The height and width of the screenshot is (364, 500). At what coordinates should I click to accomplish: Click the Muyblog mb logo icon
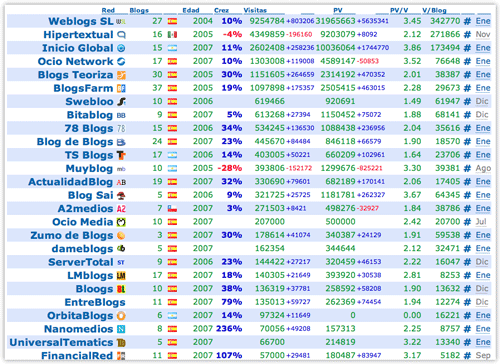[121, 169]
